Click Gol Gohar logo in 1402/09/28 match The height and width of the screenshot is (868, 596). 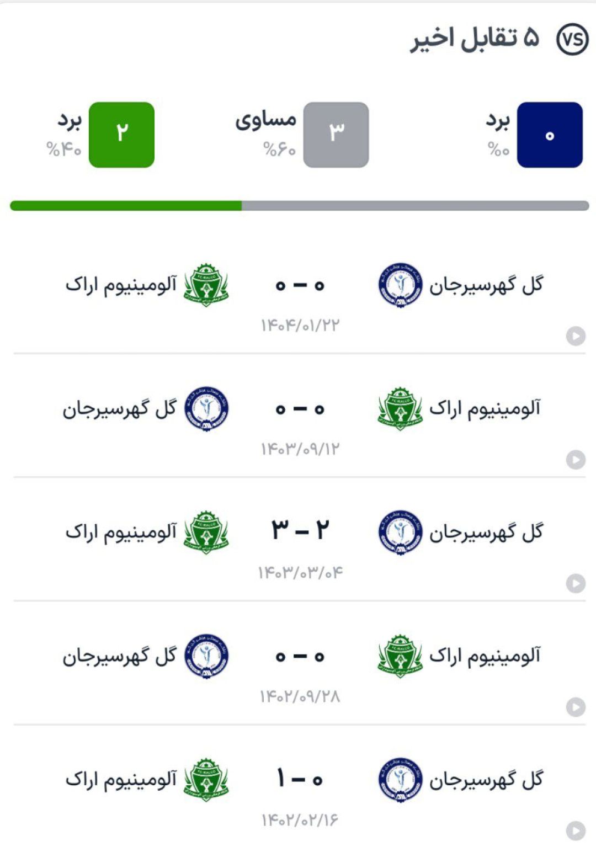(206, 656)
